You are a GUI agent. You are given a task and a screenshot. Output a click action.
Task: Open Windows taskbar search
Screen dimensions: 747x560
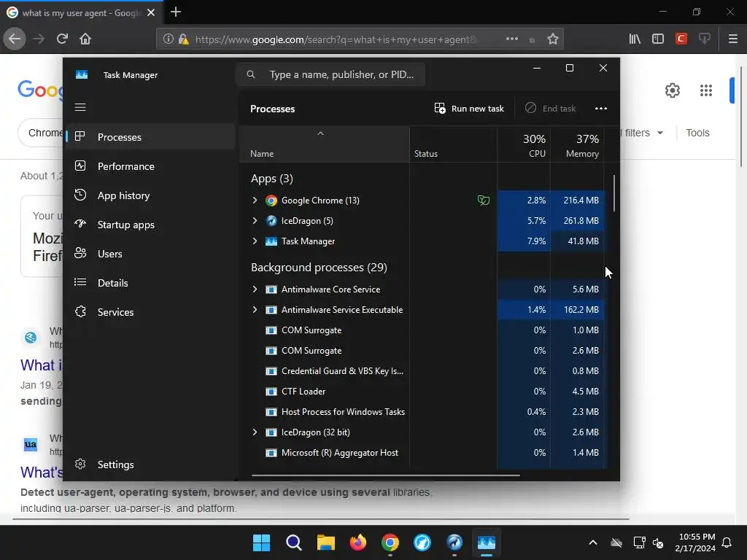click(293, 542)
